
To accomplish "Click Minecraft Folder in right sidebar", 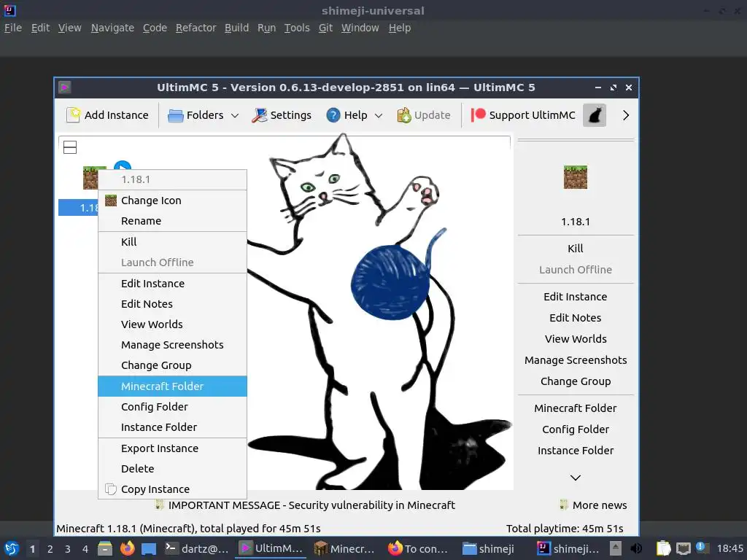I will [x=576, y=408].
